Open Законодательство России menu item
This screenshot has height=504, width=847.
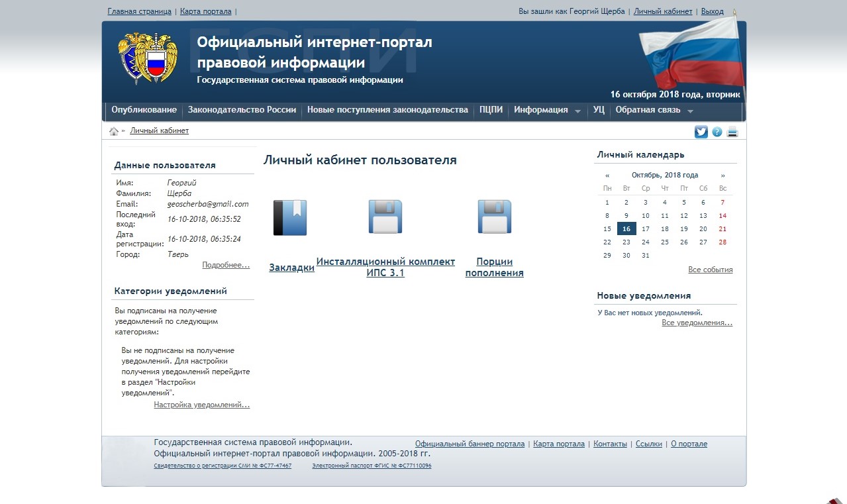coord(242,110)
